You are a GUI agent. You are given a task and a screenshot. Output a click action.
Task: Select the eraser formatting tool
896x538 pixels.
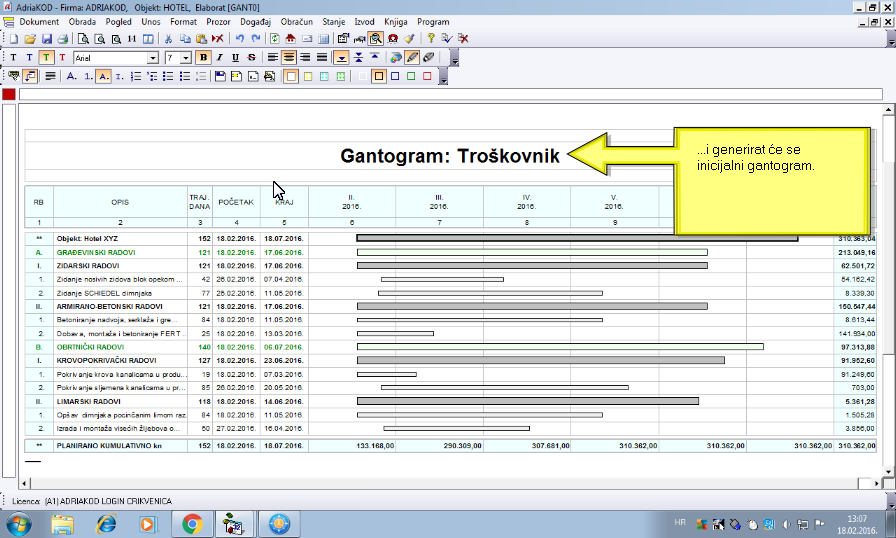pos(429,58)
